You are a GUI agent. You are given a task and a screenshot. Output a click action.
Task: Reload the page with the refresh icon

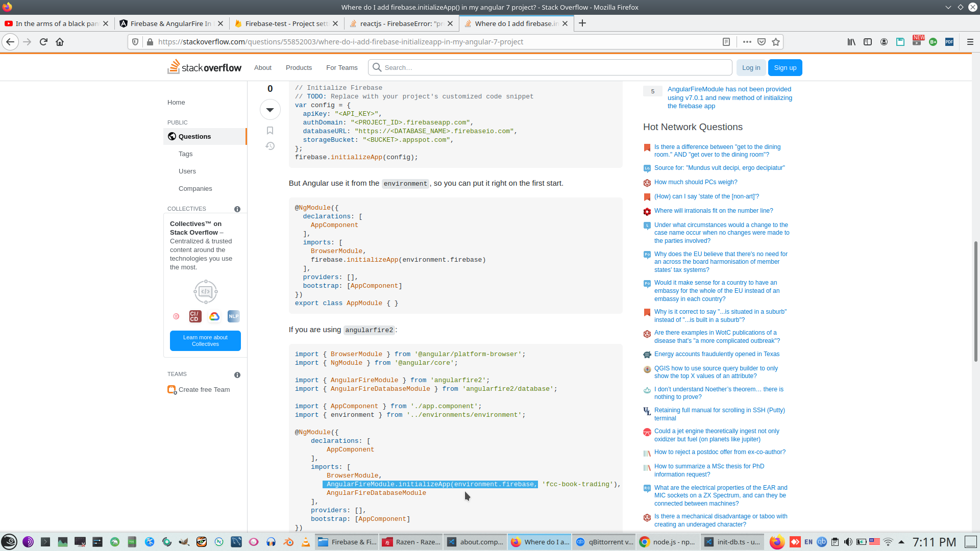[43, 42]
